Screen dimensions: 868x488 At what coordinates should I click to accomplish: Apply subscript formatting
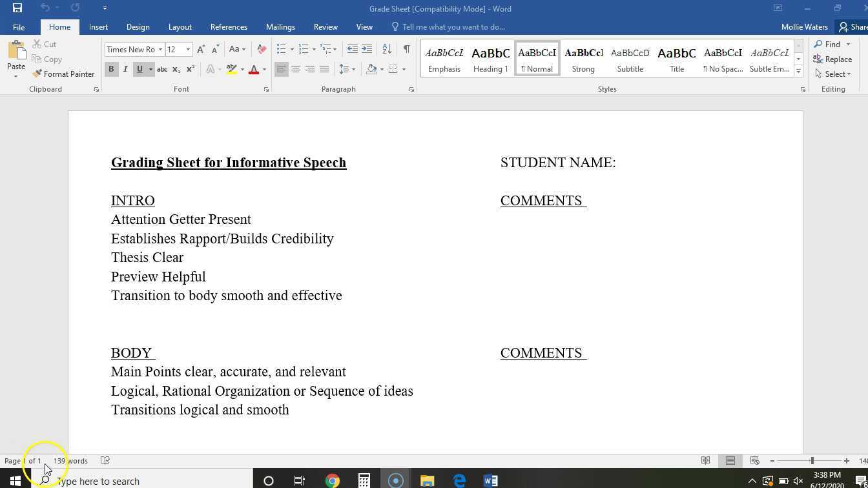[x=175, y=69]
